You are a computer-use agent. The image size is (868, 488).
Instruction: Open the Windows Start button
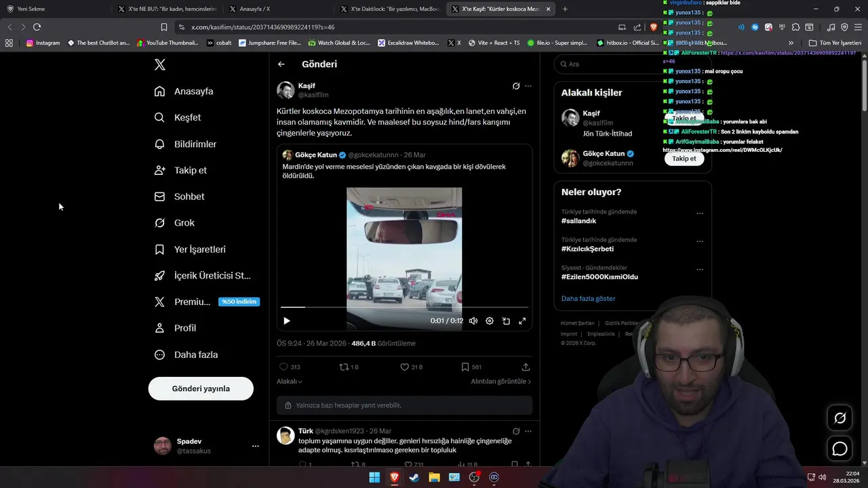point(374,478)
